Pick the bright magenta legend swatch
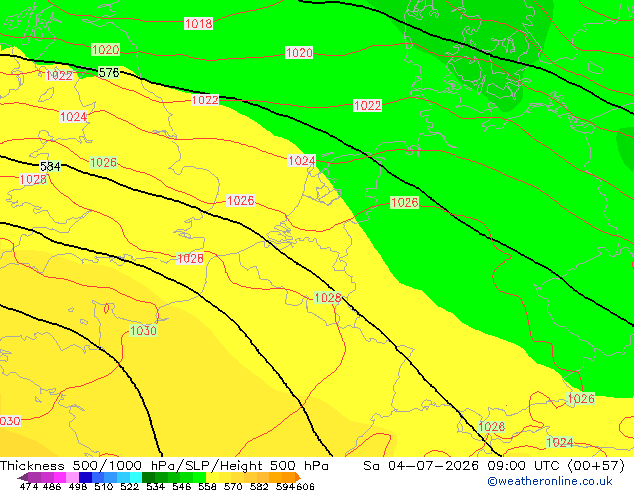This screenshot has width=634, height=490. pyautogui.click(x=60, y=477)
